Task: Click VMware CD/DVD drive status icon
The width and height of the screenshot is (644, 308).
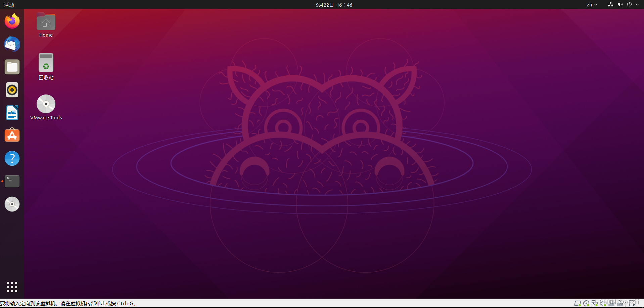Action: pyautogui.click(x=586, y=304)
